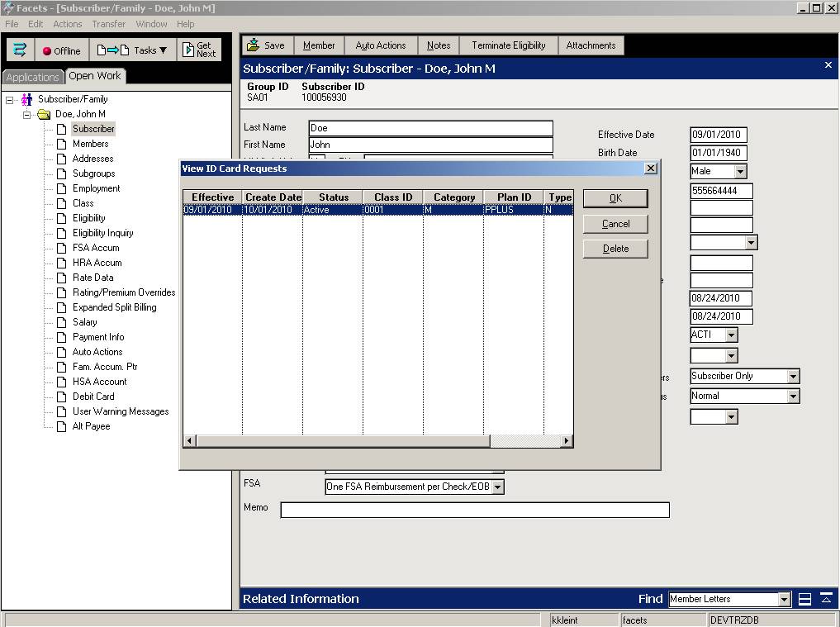Close the View ID Card Requests dialog

click(651, 169)
